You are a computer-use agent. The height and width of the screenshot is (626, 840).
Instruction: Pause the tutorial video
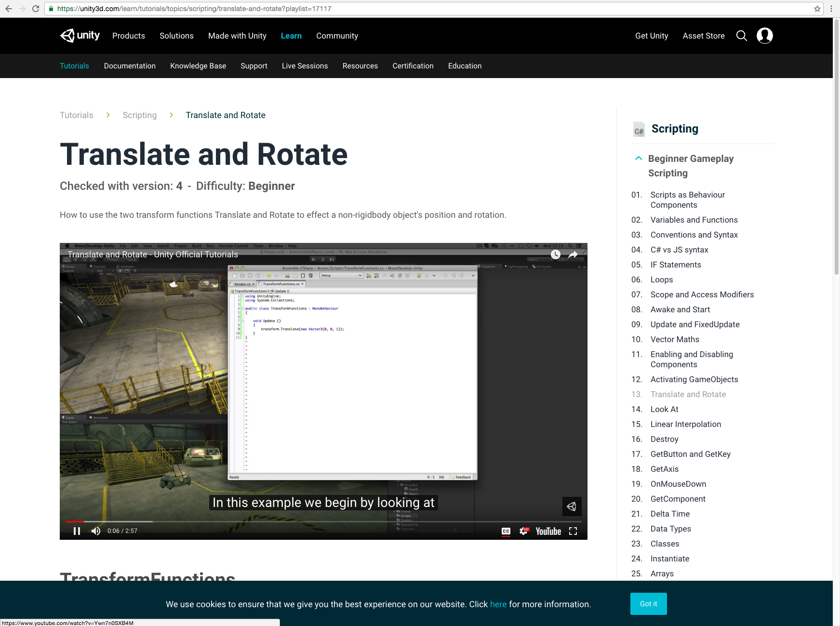(x=77, y=531)
